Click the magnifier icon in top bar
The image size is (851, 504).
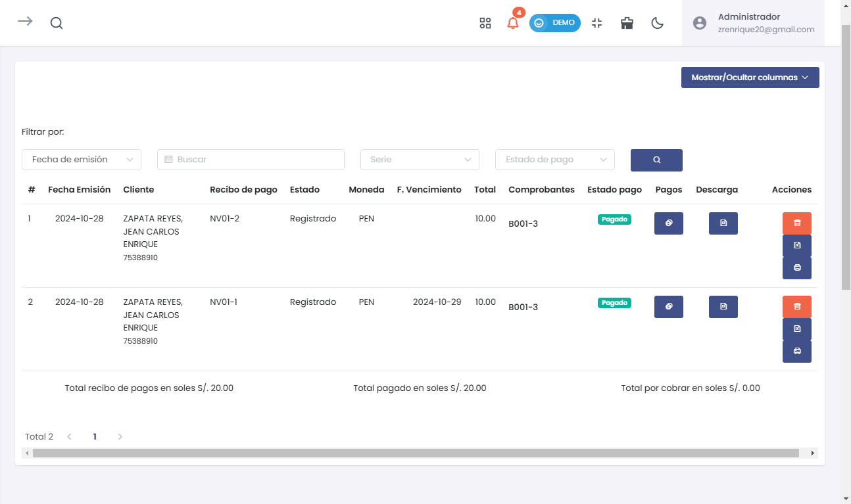(57, 23)
